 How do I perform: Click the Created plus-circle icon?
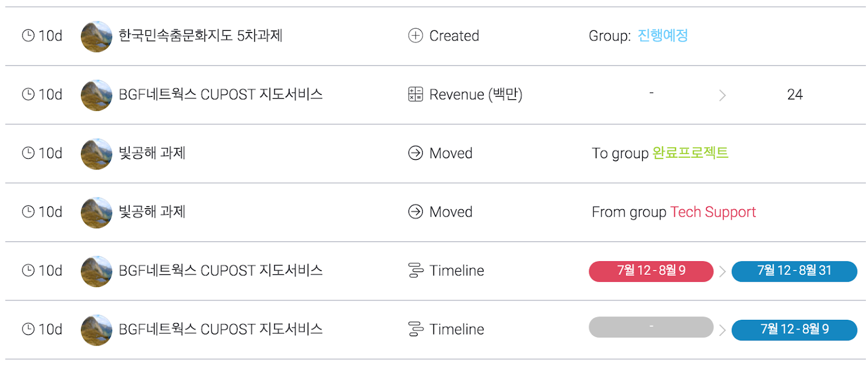[416, 36]
